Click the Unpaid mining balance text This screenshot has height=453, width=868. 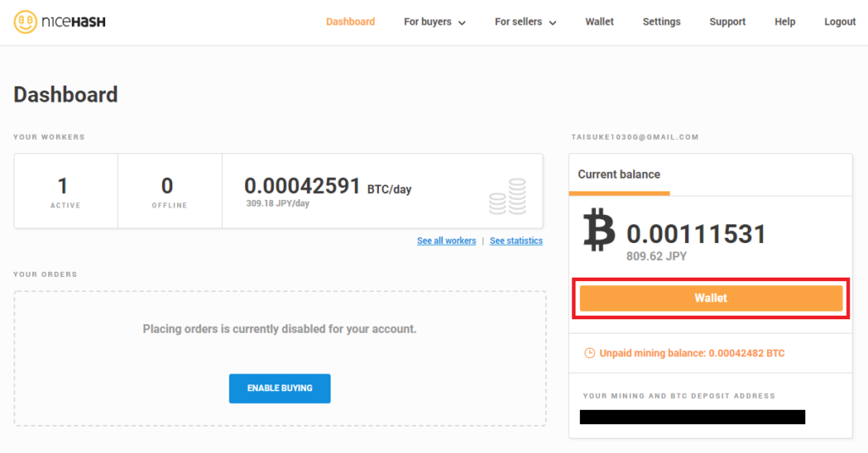[x=692, y=353]
